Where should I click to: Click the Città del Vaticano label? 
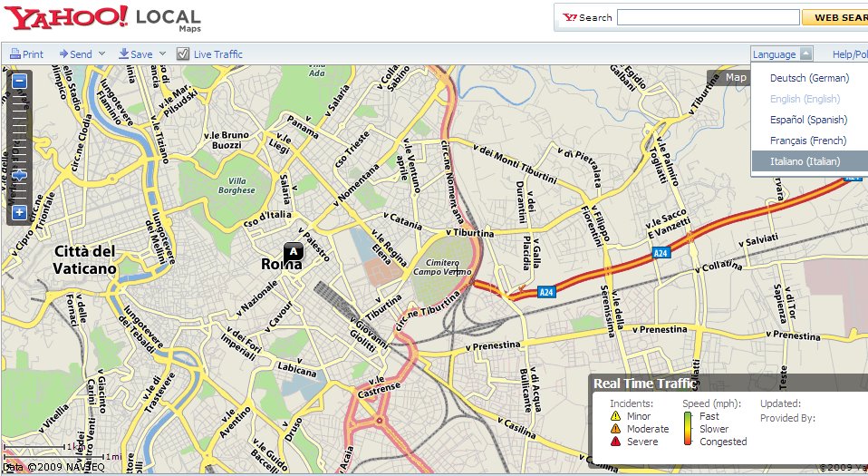(84, 260)
